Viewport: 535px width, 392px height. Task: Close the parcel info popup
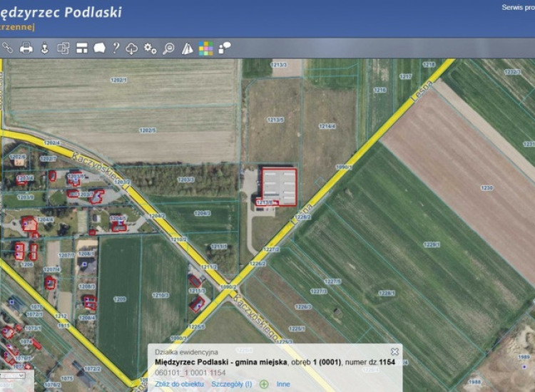[x=394, y=351]
